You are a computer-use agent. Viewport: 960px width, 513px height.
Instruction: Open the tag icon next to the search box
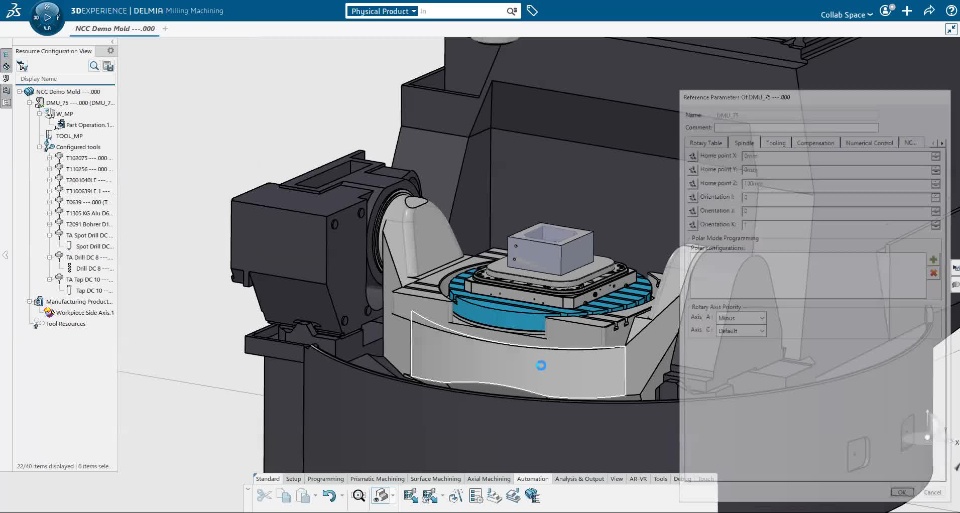click(x=532, y=10)
